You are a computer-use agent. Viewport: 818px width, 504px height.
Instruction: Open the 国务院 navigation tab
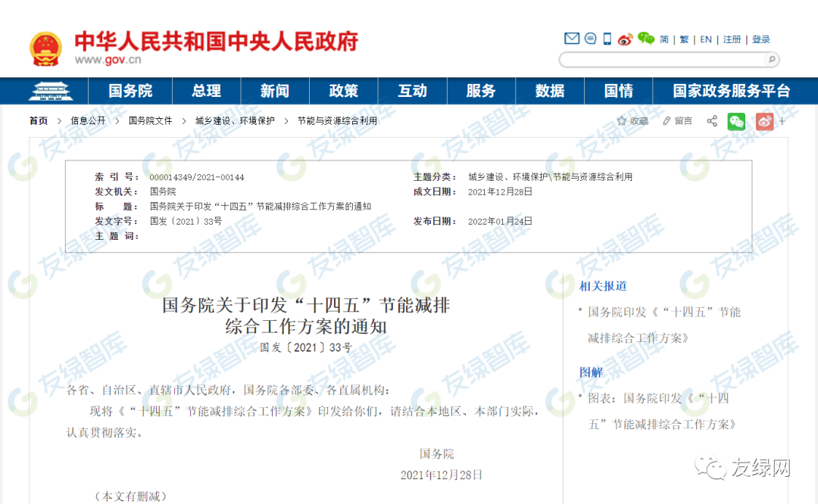coord(130,91)
